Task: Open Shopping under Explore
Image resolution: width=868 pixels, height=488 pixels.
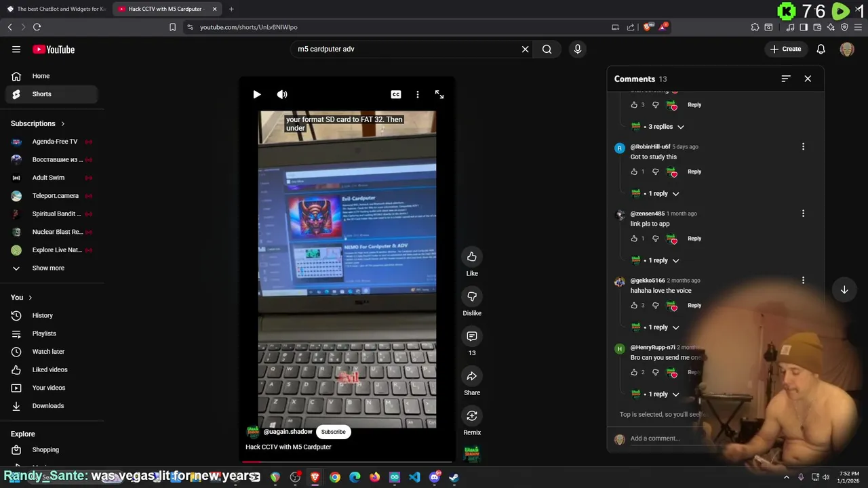Action: [52, 450]
